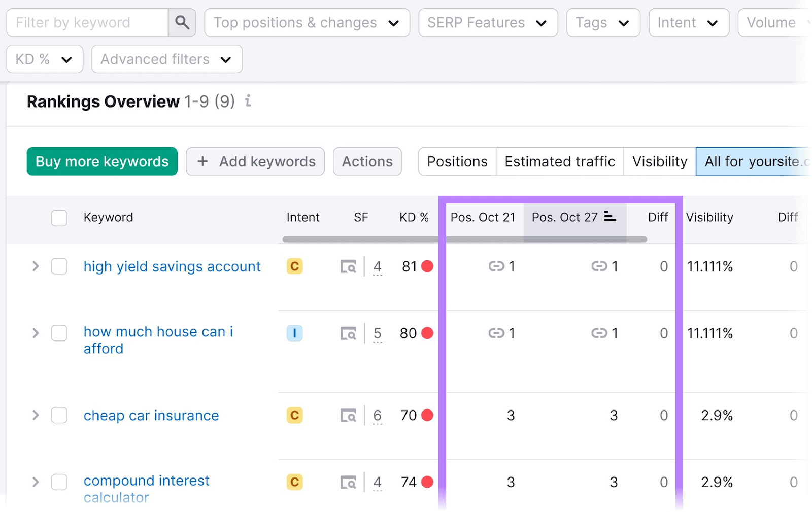Expand the row for how much house can i afford
Screen dimensions: 812x512
coord(35,333)
